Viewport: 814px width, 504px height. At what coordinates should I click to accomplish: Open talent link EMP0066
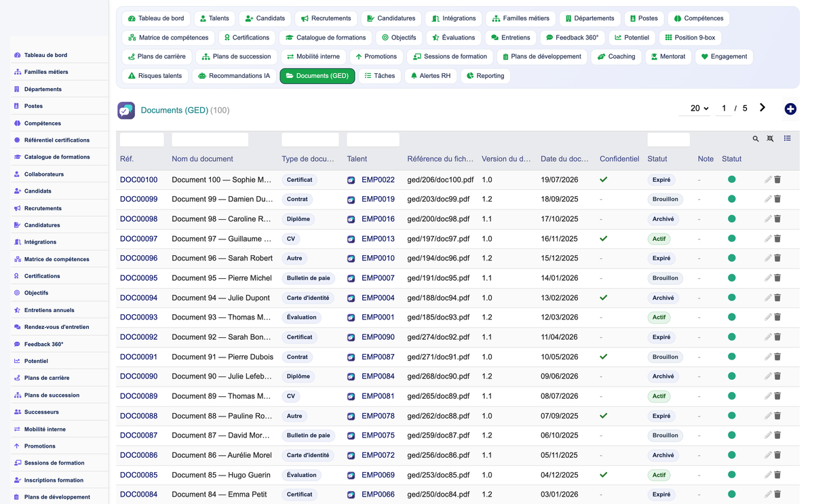[x=378, y=495]
